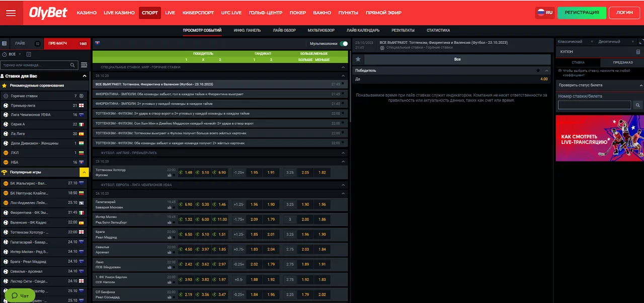Image resolution: width=644 pixels, height=303 pixels.
Task: Open the СТАТИСТИКА submenu tab
Action: [x=438, y=30]
